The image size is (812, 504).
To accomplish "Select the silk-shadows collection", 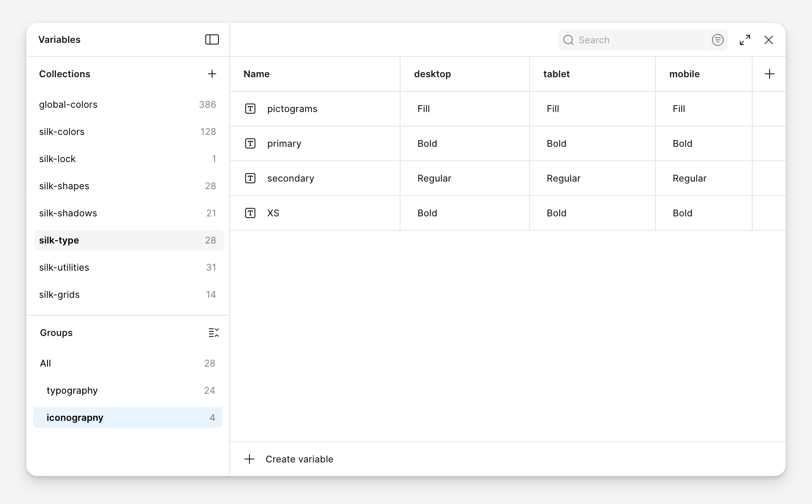I will (x=68, y=213).
